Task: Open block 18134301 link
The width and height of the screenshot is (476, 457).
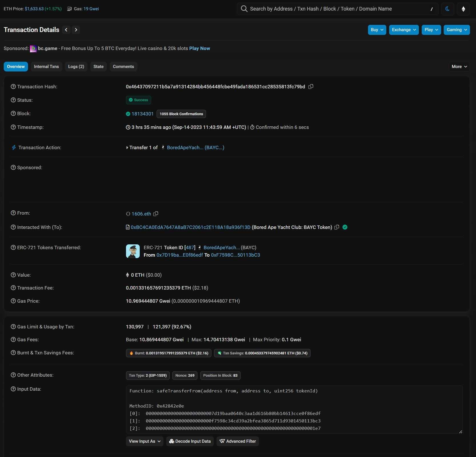Action: pyautogui.click(x=143, y=114)
